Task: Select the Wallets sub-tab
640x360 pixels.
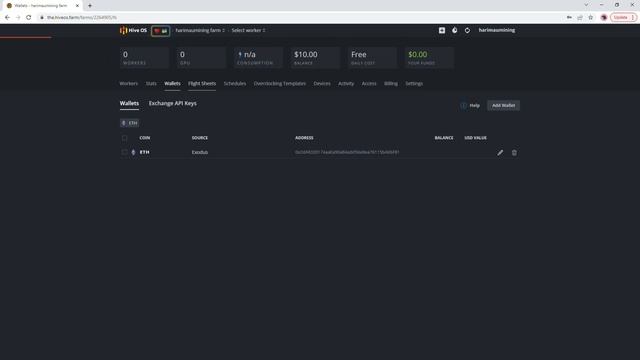Action: (x=129, y=103)
